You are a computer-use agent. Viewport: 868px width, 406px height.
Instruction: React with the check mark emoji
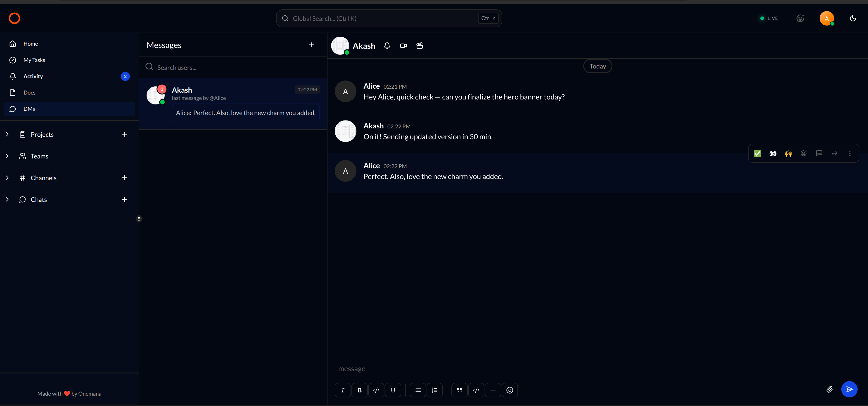pyautogui.click(x=757, y=154)
